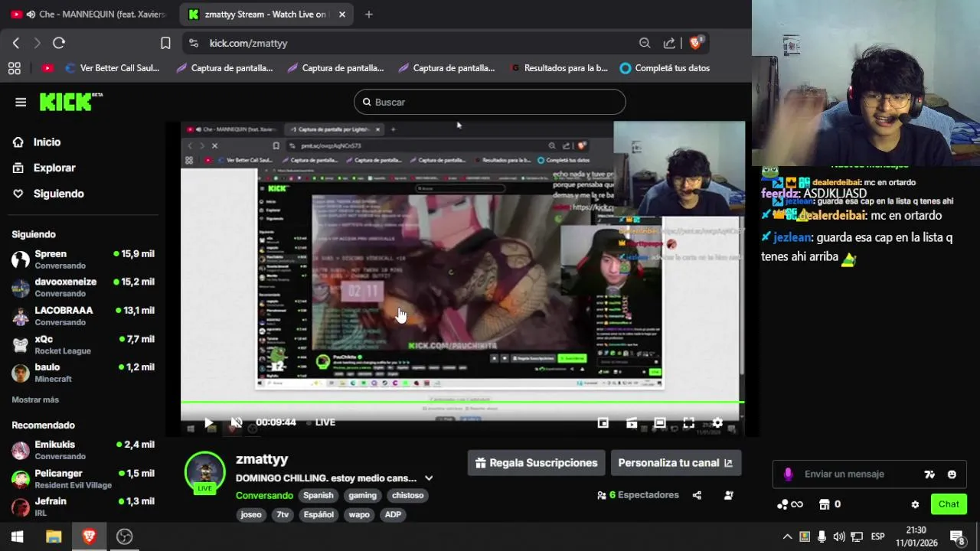This screenshot has height=551, width=980.
Task: Show the 6 Espectadores viewer list
Action: pos(638,495)
